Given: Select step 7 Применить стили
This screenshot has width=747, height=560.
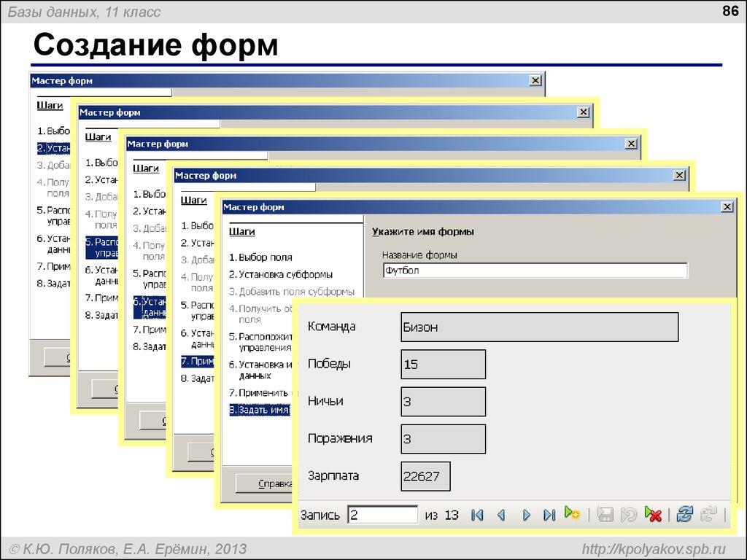Looking at the screenshot, I should tap(264, 391).
